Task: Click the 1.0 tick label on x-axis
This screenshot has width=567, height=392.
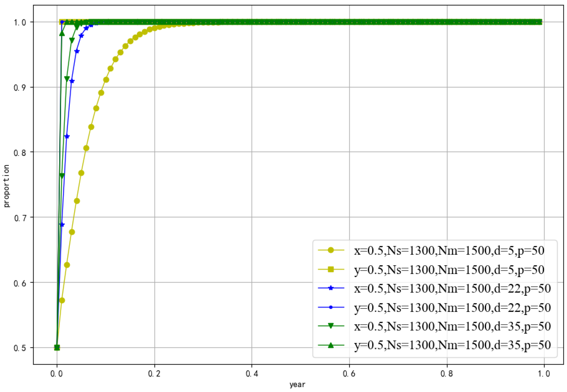Action: coord(544,374)
